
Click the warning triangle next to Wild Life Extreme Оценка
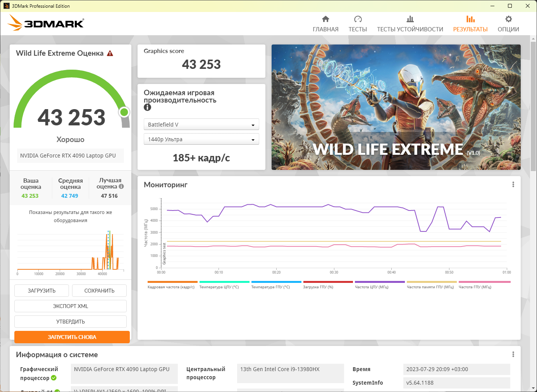click(x=110, y=53)
